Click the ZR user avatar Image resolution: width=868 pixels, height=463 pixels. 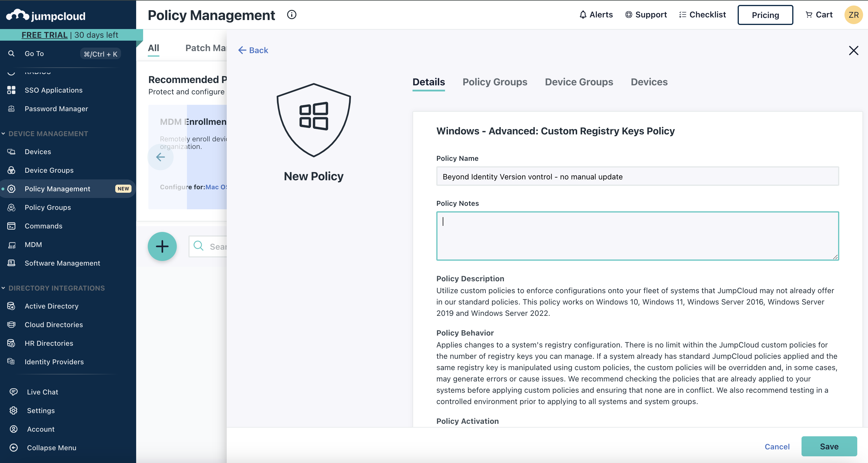(x=853, y=15)
